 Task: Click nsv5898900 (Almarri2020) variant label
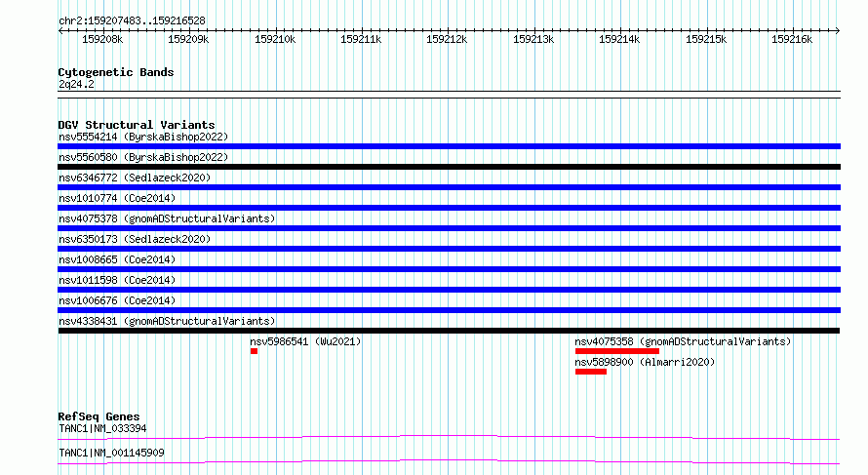tap(645, 362)
